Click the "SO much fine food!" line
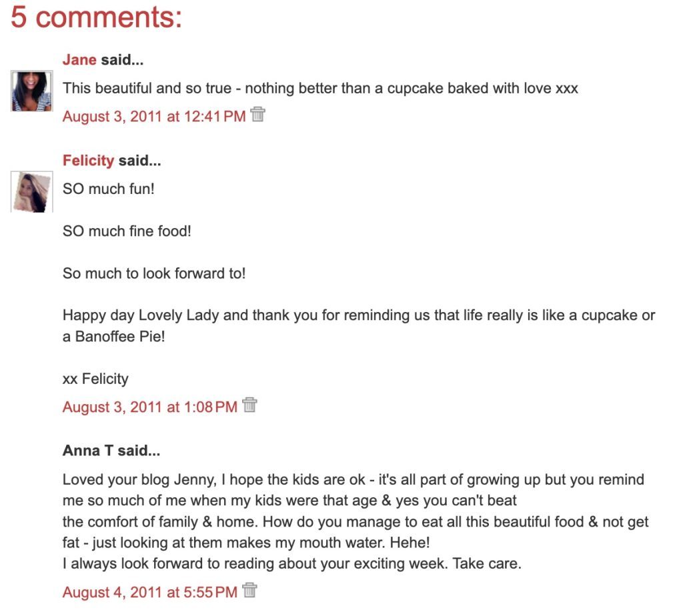The height and width of the screenshot is (616, 687). pos(127,231)
